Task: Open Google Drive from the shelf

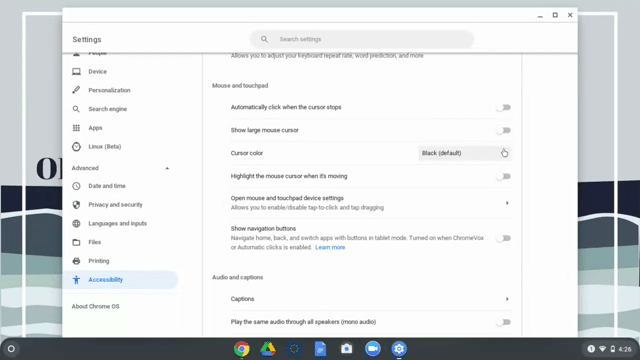Action: tap(268, 349)
